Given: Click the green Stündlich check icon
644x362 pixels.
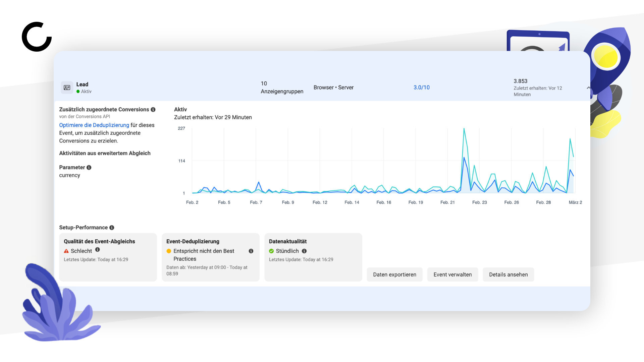Looking at the screenshot, I should point(271,251).
